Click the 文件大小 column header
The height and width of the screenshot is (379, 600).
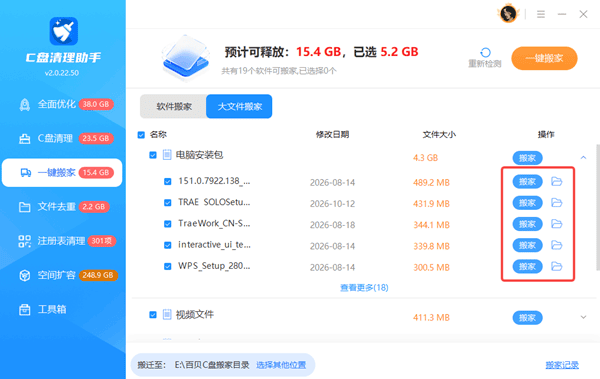(439, 135)
